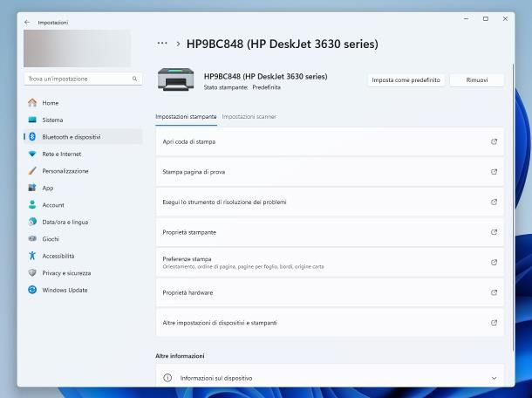
Task: Open the Account person icon
Action: [32, 205]
